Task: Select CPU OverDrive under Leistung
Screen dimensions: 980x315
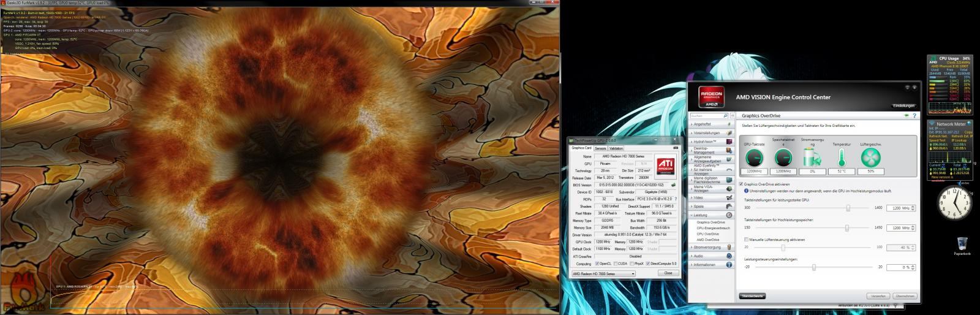Action: [x=707, y=233]
